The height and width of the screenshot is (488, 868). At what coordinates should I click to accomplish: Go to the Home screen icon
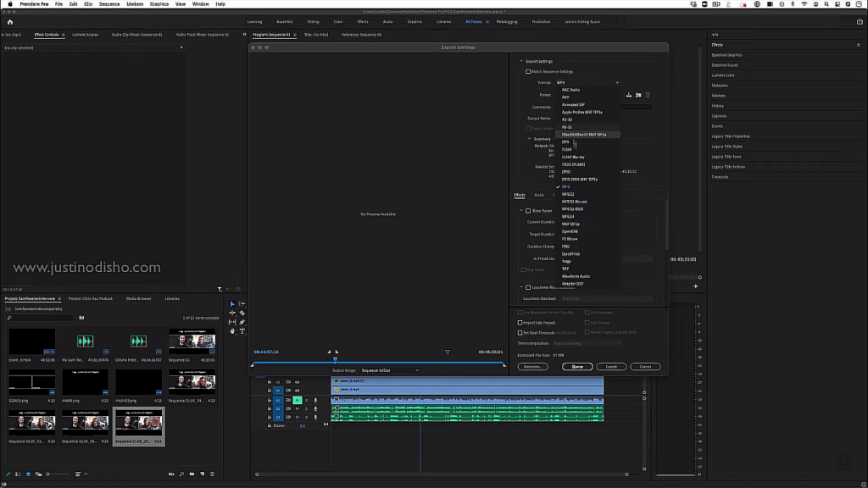coord(10,22)
